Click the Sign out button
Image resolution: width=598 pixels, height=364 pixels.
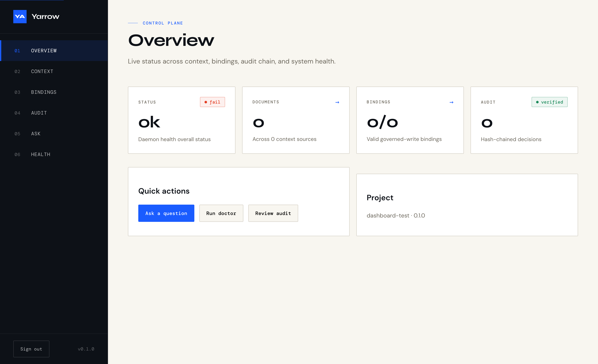31,349
